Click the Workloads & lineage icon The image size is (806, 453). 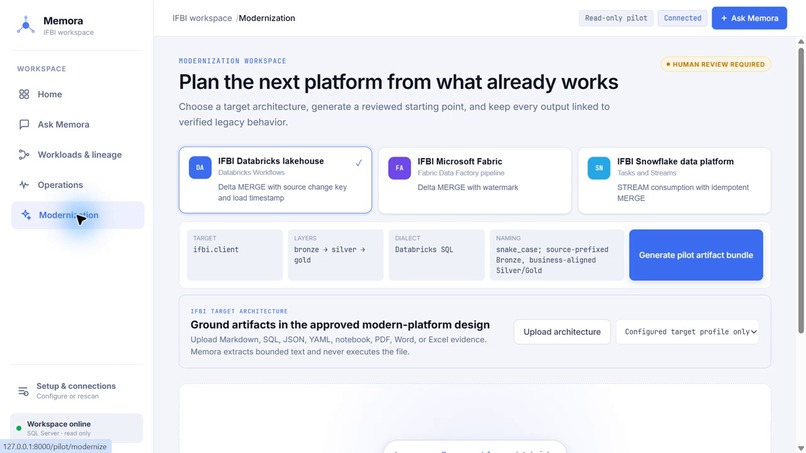(24, 155)
